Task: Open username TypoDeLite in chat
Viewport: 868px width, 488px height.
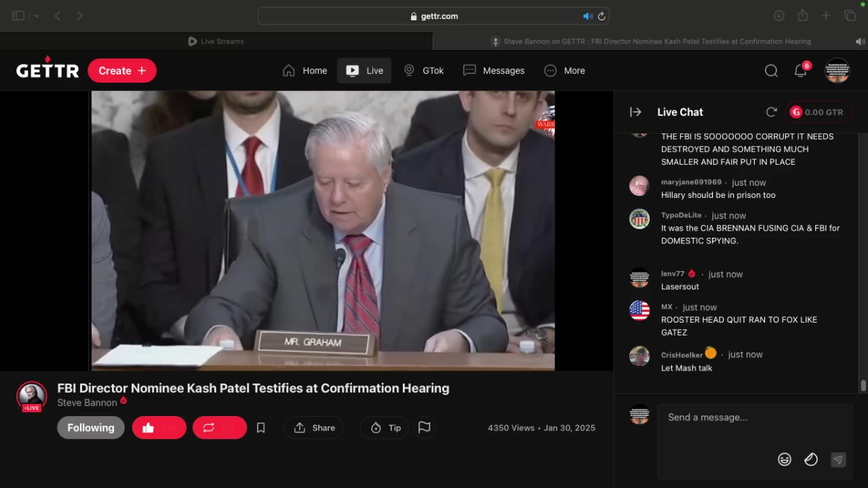Action: (682, 216)
